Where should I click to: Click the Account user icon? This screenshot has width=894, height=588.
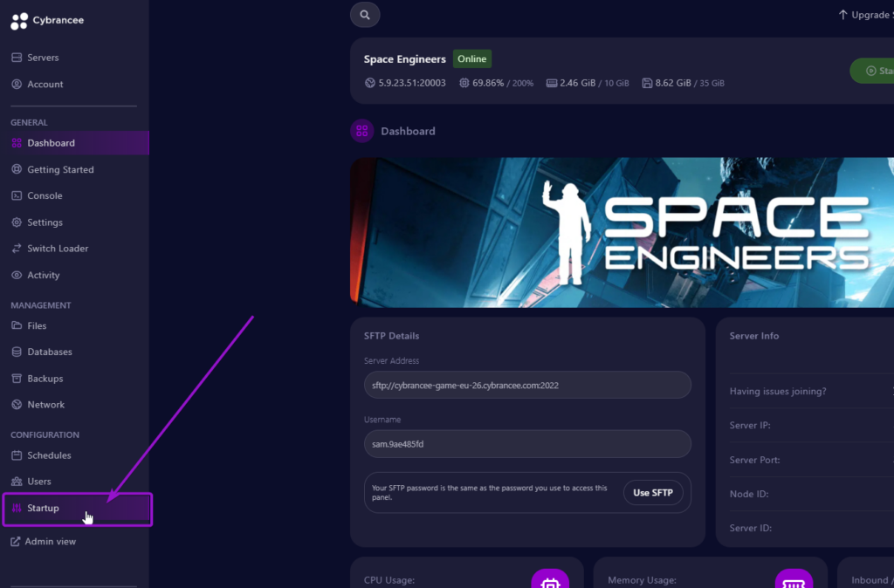click(x=17, y=85)
